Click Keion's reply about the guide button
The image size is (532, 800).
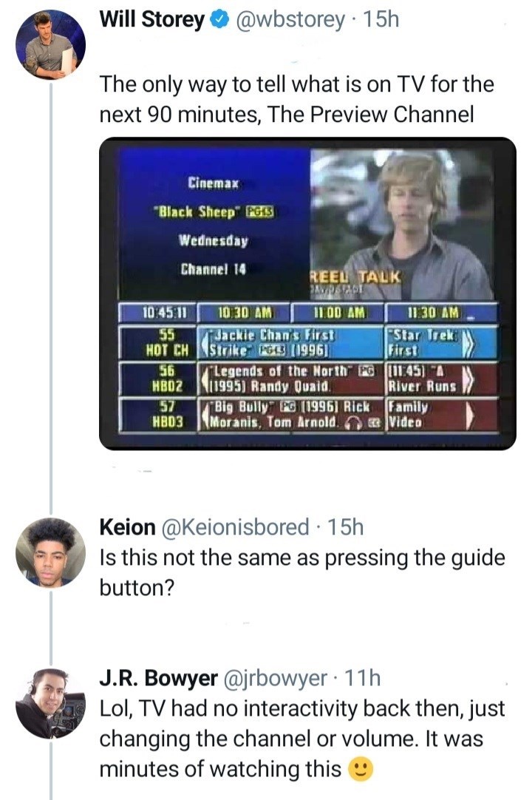click(302, 571)
